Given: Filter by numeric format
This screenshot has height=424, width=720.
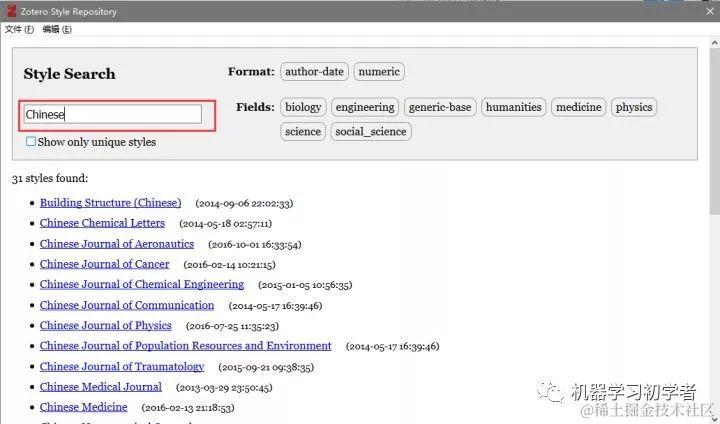Looking at the screenshot, I should point(379,72).
